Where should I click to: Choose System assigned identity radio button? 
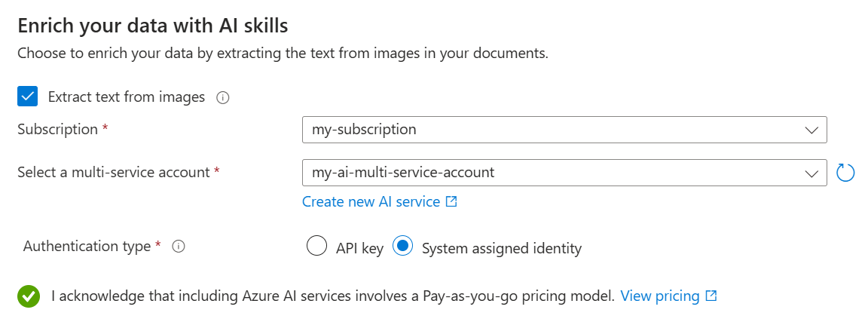click(x=404, y=247)
